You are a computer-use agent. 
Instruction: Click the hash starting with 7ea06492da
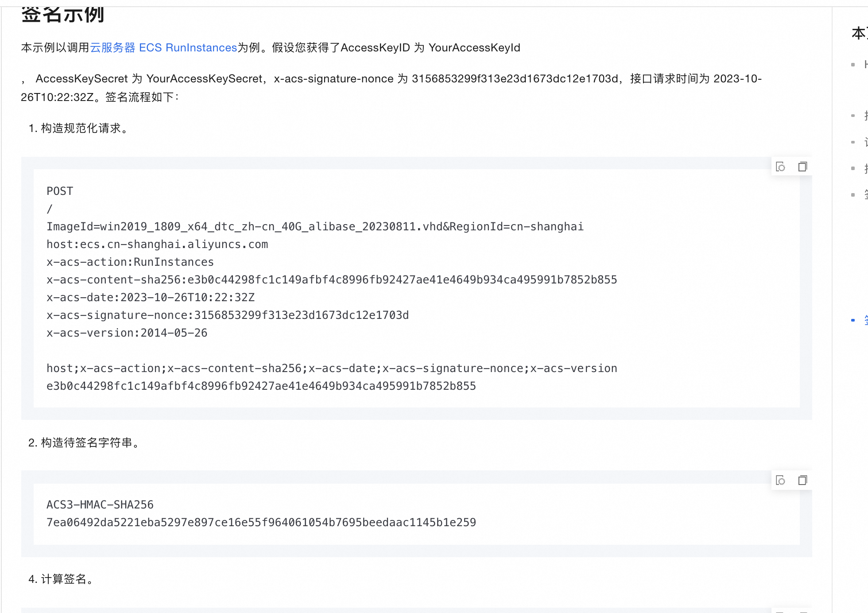[x=261, y=523]
